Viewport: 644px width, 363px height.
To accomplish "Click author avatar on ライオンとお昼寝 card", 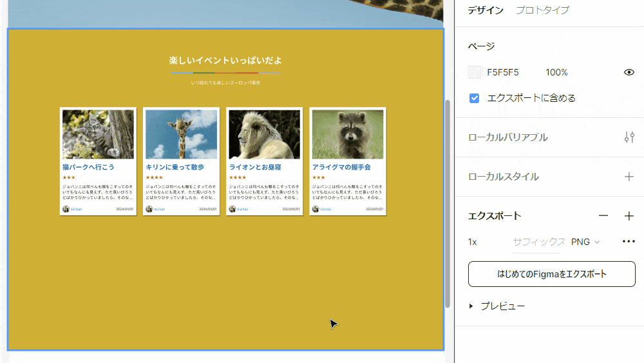I will click(232, 210).
